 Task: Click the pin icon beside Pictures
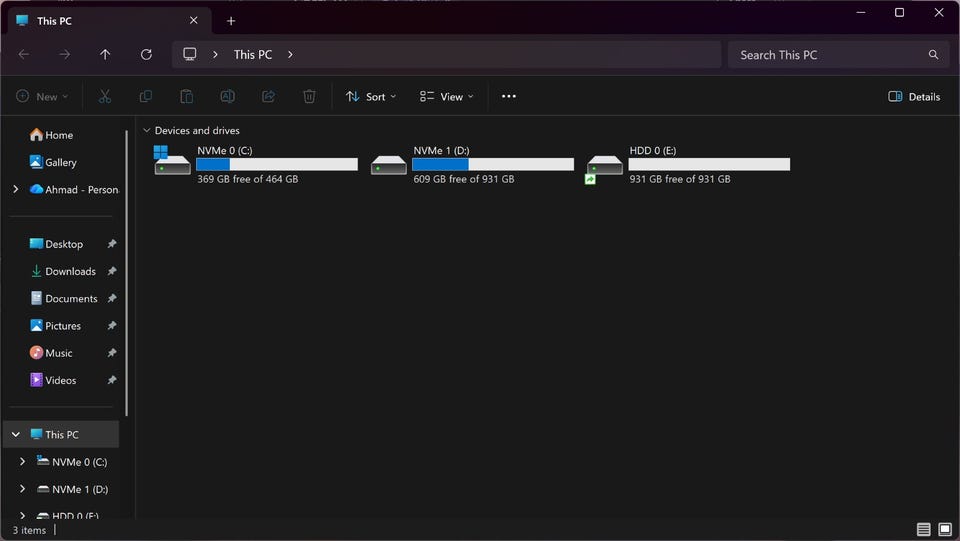tap(111, 326)
